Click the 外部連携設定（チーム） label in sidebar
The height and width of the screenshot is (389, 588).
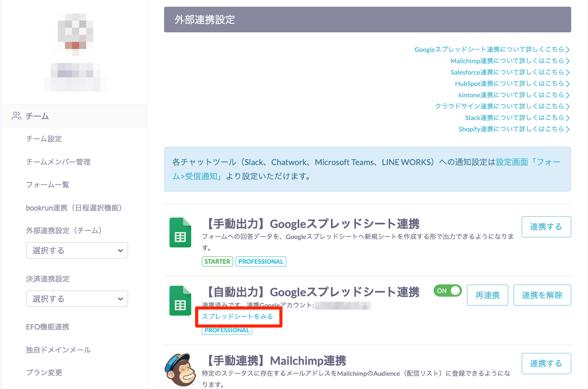click(64, 230)
